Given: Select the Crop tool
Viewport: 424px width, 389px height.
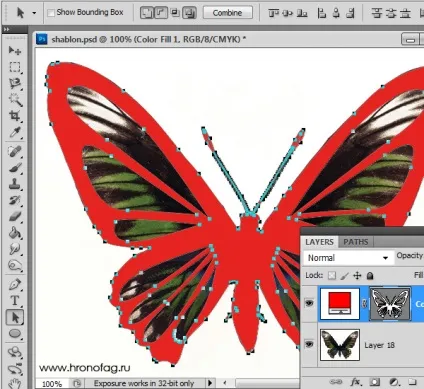Looking at the screenshot, I should click(14, 116).
